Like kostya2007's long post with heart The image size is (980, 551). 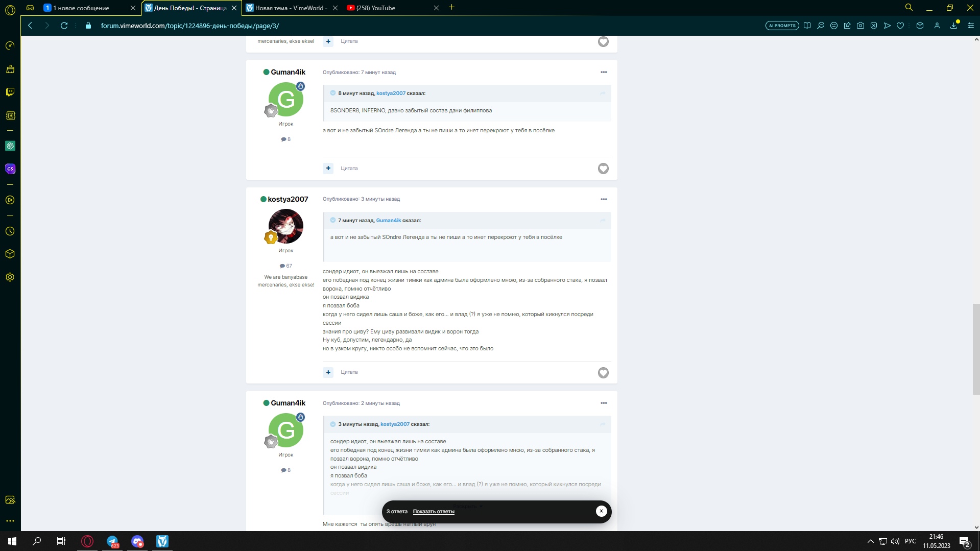(x=603, y=373)
